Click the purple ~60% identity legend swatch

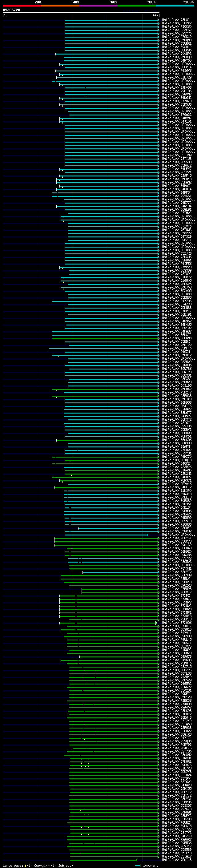coord(99,6)
